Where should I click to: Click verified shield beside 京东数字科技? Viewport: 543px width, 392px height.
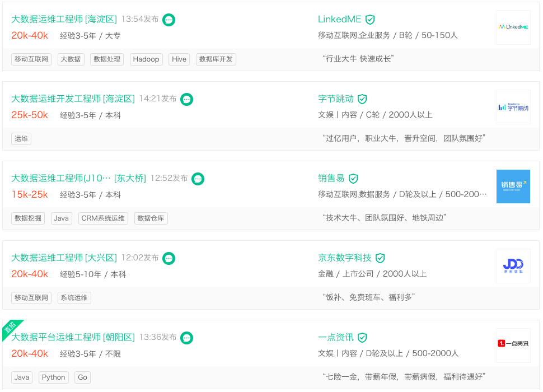380,258
